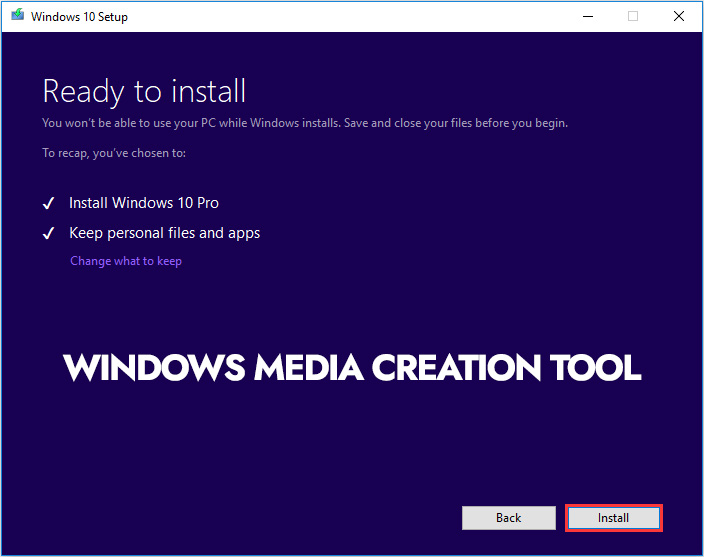Click the greyed-out maximize button
Screen dimensions: 704x557
point(632,16)
